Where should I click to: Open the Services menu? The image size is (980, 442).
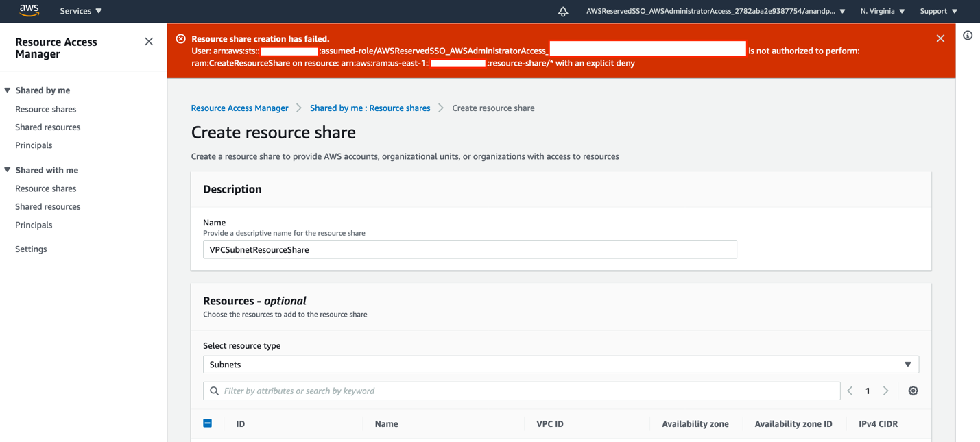coord(80,11)
